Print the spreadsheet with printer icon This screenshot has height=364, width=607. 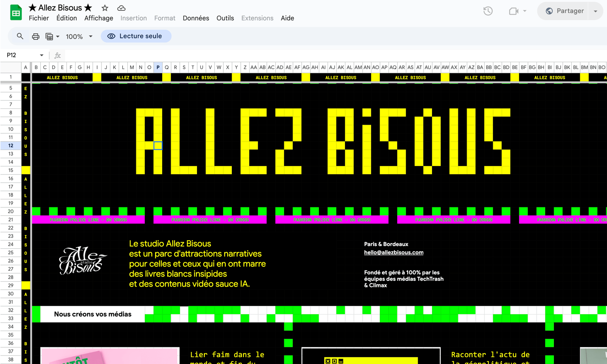pos(36,36)
